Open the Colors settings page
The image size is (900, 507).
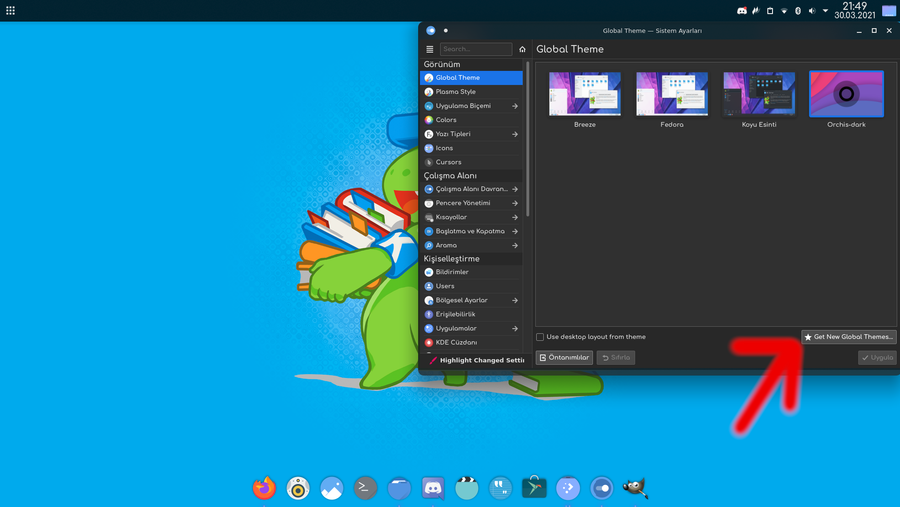tap(446, 120)
